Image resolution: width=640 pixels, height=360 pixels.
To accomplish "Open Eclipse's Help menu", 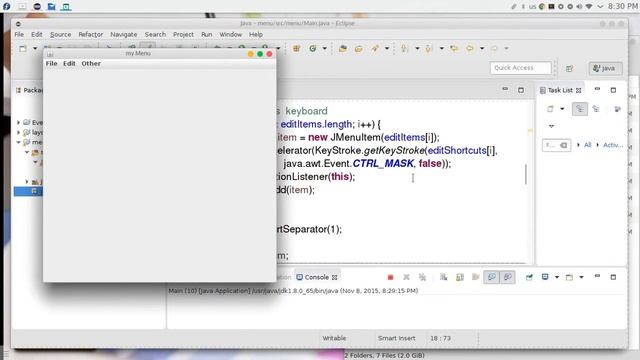I will 256,35.
